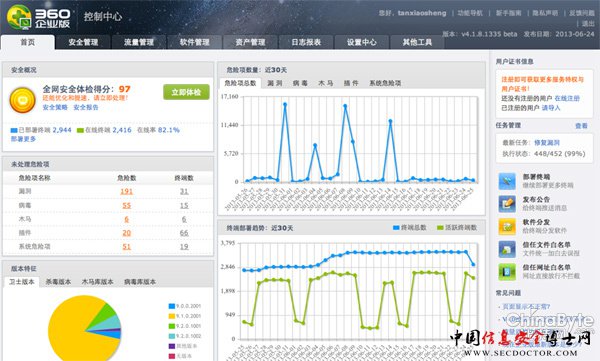Screen dimensions: 600x361
Task: Open the 修复漏洞 latest task link
Action: 547,143
